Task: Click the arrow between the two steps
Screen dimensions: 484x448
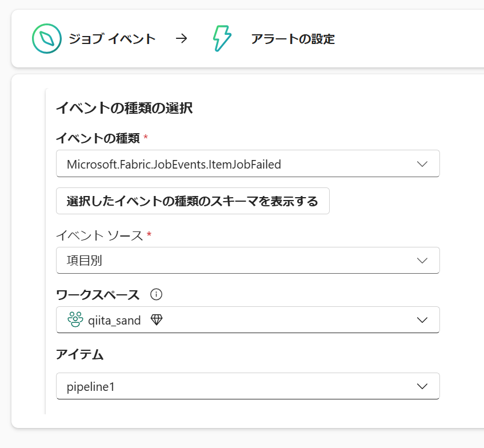Action: pyautogui.click(x=181, y=39)
